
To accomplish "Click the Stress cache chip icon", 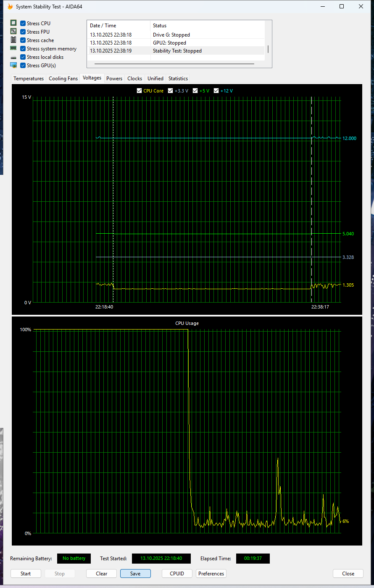I will (x=13, y=40).
